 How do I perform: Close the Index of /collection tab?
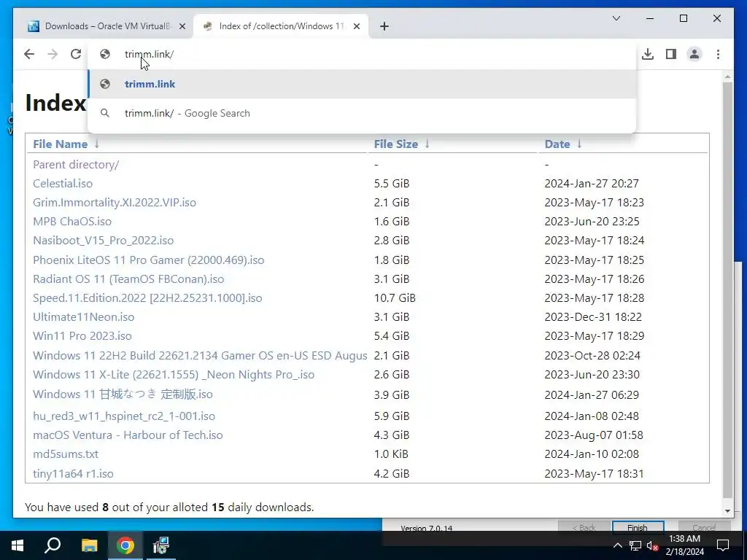[x=356, y=27]
